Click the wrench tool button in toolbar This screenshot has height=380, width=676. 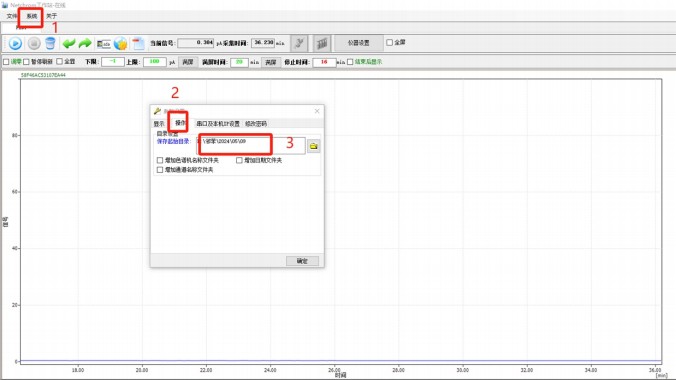(x=299, y=43)
